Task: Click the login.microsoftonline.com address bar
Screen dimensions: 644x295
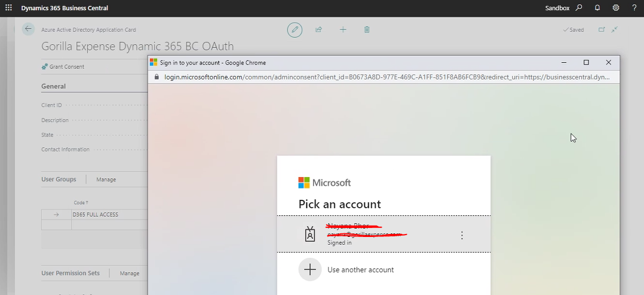Action: [x=387, y=77]
